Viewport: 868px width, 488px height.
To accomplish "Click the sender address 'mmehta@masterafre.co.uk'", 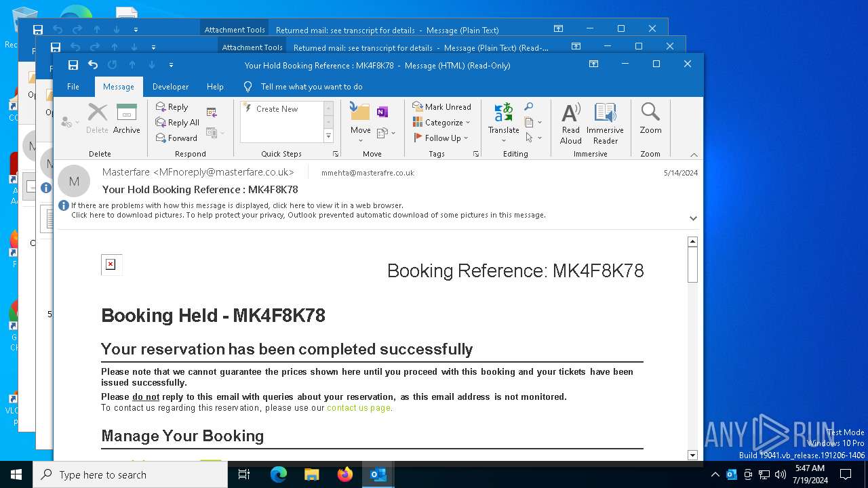I will click(368, 173).
